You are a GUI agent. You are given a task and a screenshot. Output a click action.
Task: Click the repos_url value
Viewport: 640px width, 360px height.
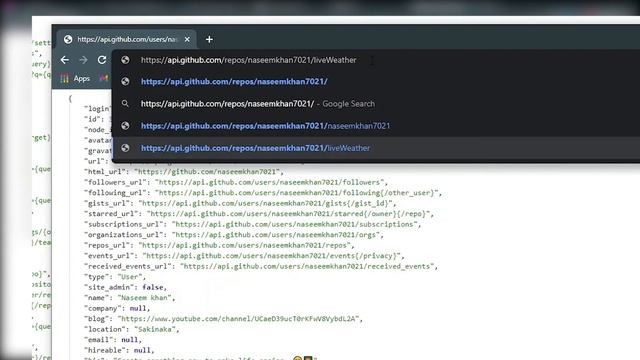(x=245, y=245)
